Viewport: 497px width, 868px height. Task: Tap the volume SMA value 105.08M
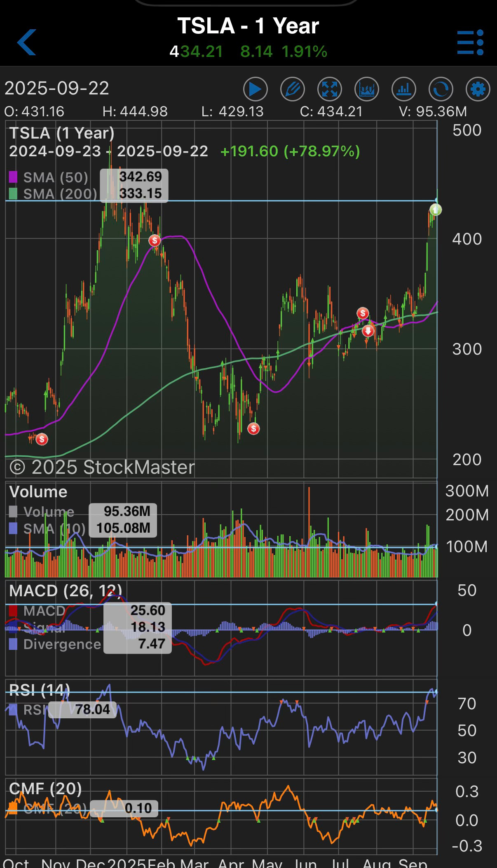123,528
